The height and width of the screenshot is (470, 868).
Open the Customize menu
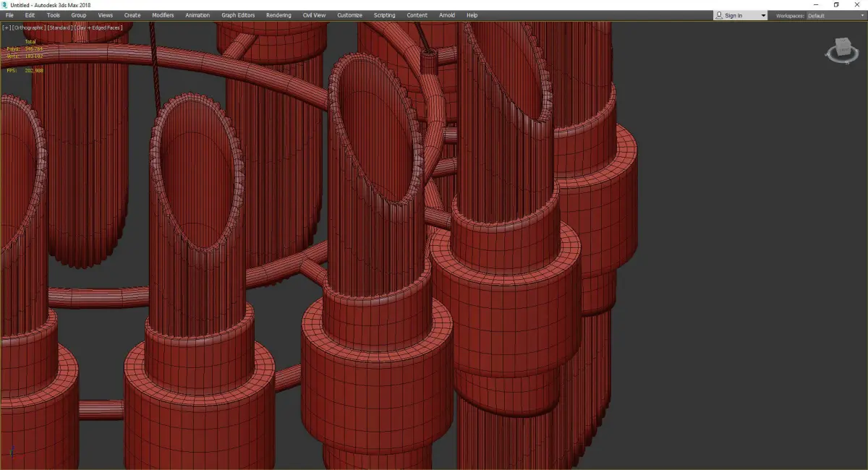coord(349,15)
